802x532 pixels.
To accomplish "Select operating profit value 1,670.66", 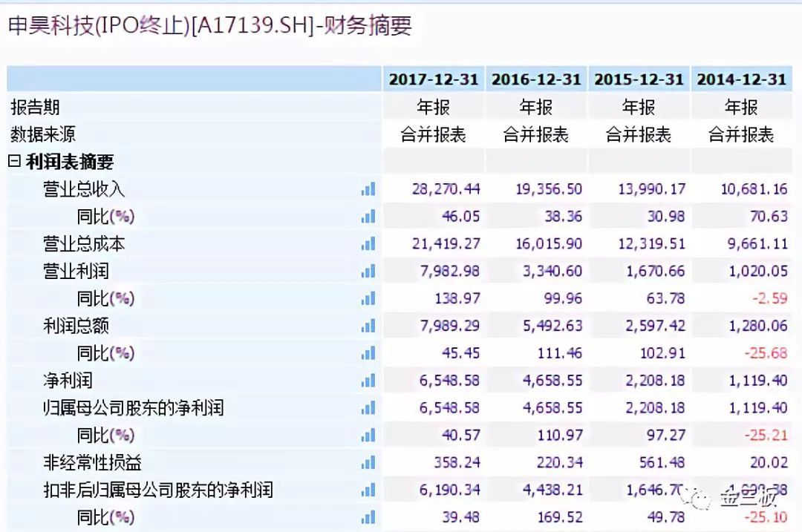I will tap(656, 271).
